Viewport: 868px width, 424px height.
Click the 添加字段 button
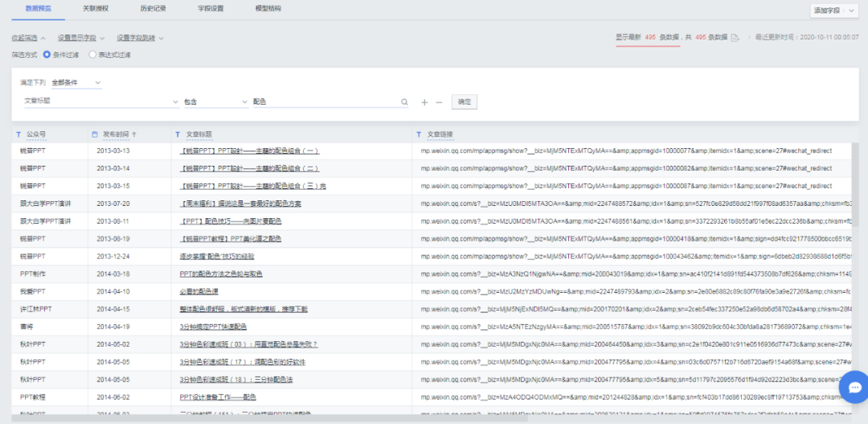[x=835, y=10]
